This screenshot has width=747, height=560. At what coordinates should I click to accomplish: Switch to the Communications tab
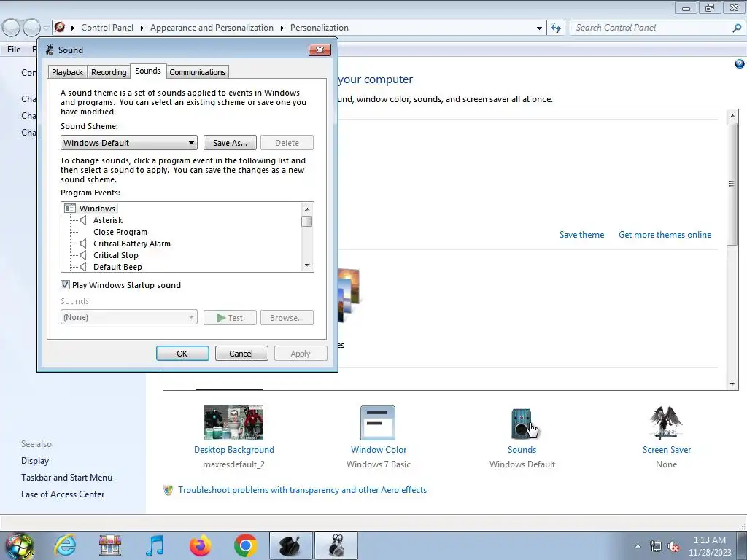coord(198,72)
